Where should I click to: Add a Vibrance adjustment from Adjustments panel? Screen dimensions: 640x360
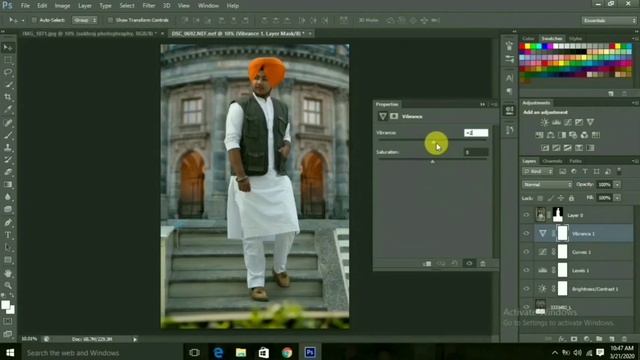tap(590, 122)
